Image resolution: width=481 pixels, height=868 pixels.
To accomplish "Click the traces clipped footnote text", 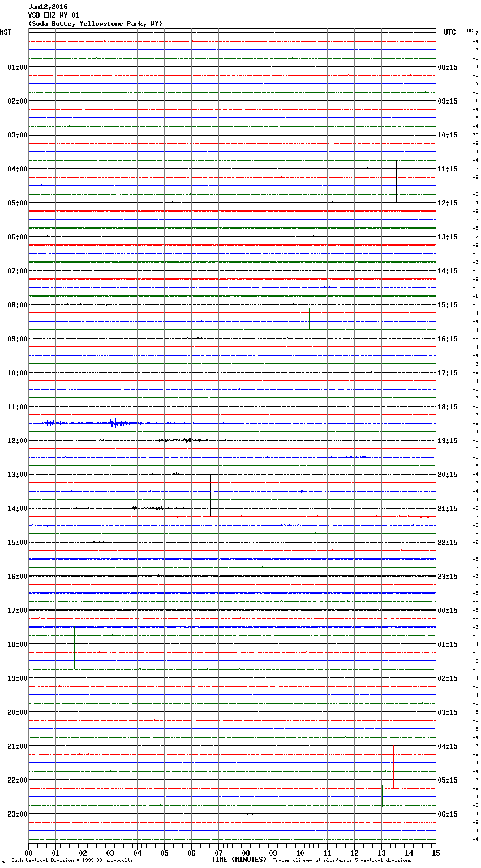I will pos(342,861).
